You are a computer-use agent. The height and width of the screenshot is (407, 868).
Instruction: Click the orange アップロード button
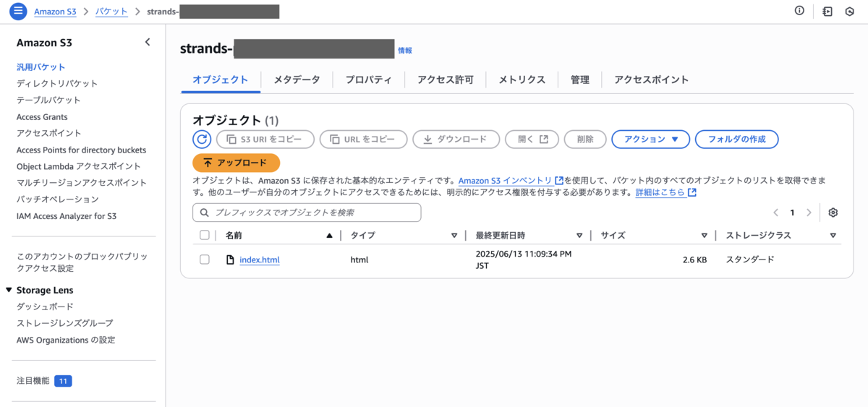pyautogui.click(x=236, y=163)
